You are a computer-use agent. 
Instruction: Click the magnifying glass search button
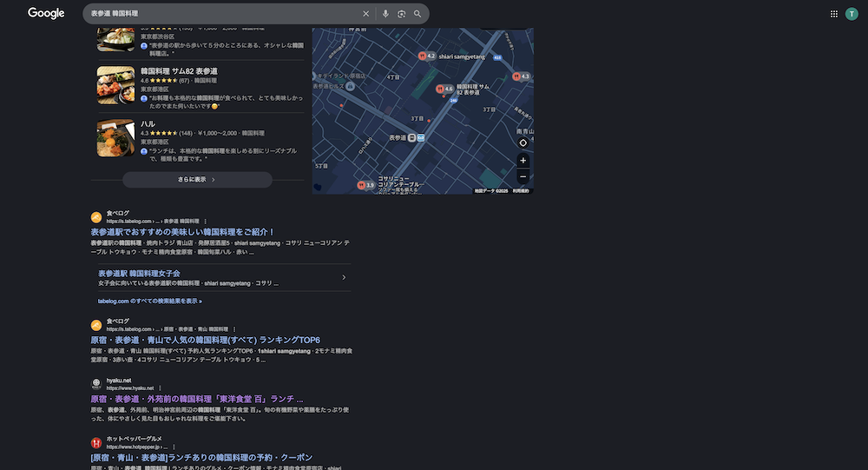(x=418, y=14)
